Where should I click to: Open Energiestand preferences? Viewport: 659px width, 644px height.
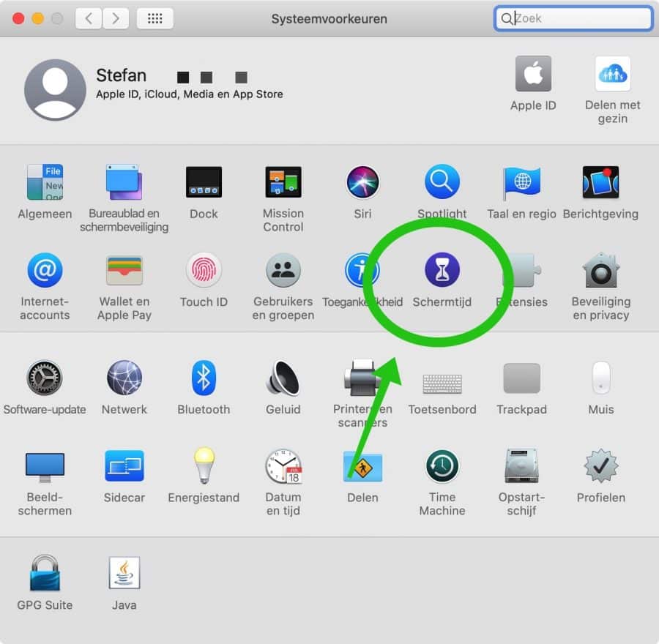click(x=204, y=465)
